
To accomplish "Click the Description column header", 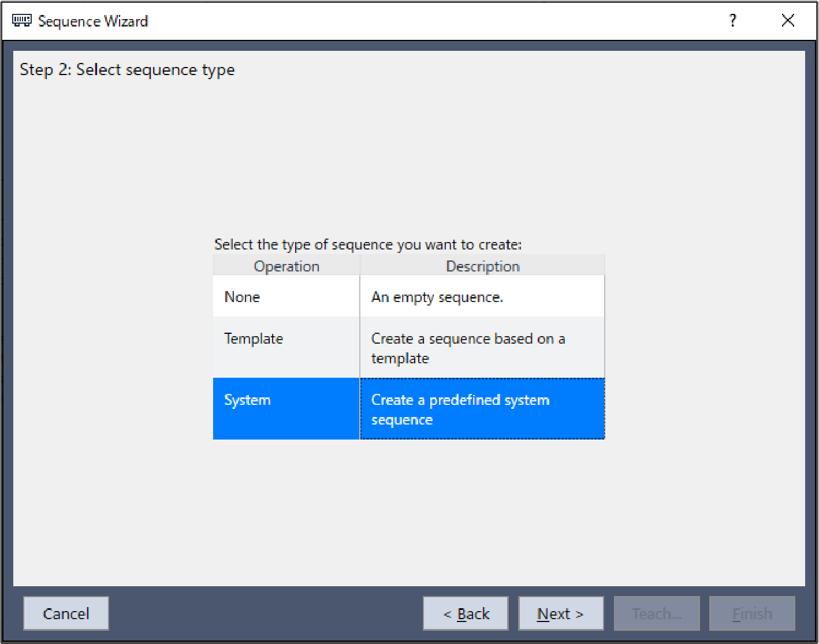I will tap(482, 266).
